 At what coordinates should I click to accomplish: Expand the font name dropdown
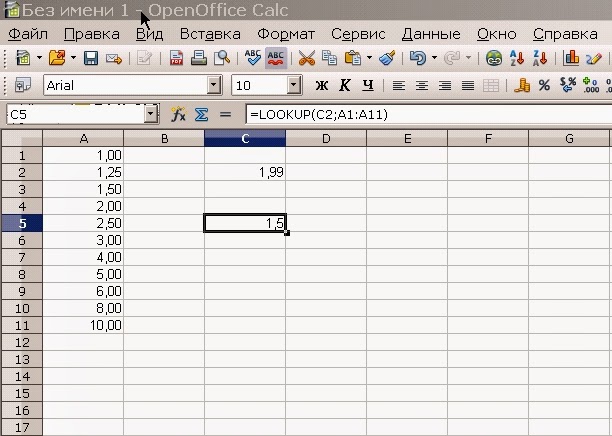click(x=214, y=85)
